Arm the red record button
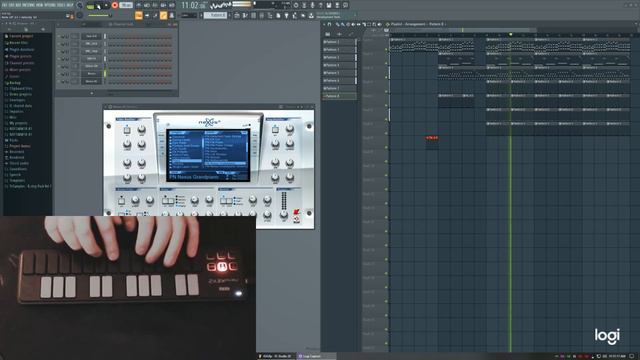The height and width of the screenshot is (360, 640). tap(115, 6)
